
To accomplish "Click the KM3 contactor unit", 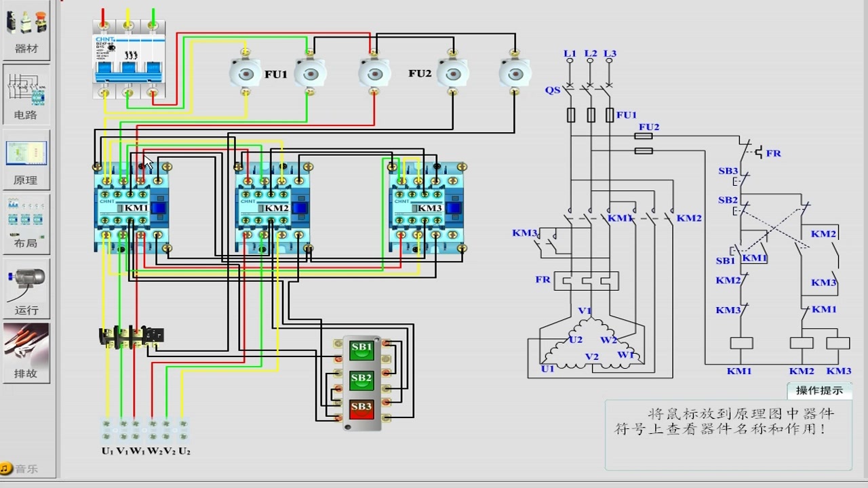I will coord(427,208).
